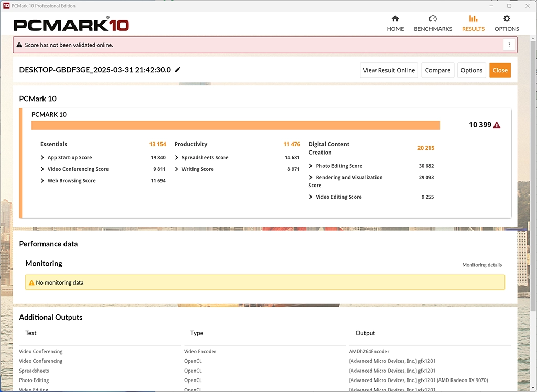
Task: Click the Performance data heading
Action: click(x=48, y=244)
